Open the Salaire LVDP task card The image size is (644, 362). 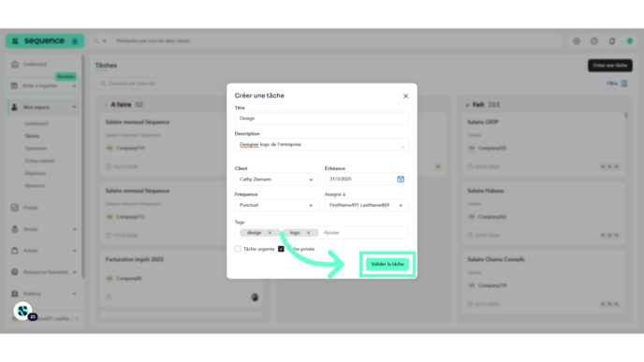point(543,144)
